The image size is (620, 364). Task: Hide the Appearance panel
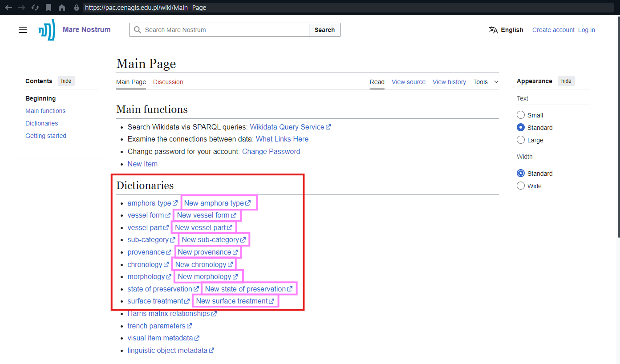566,81
